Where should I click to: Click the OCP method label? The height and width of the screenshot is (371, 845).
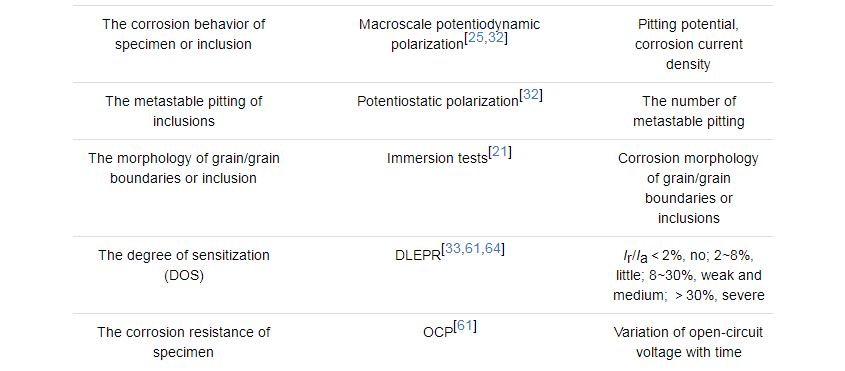[438, 333]
